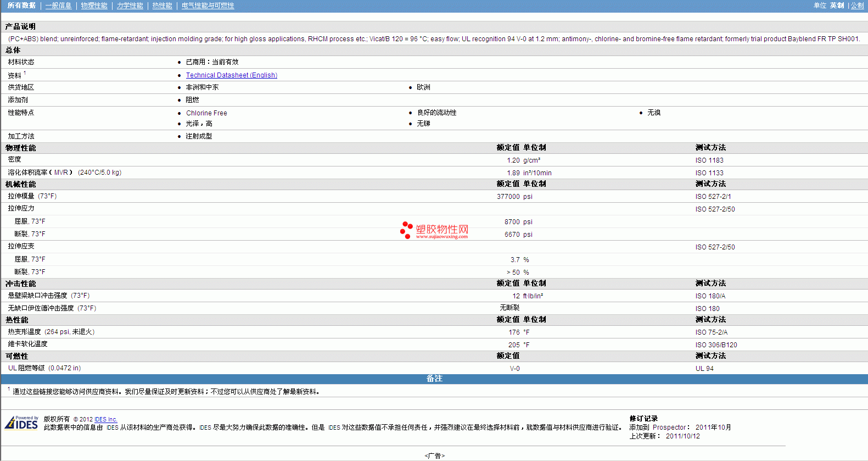This screenshot has width=868, height=461.
Task: Click the break stress value 6670
Action: [x=512, y=235]
